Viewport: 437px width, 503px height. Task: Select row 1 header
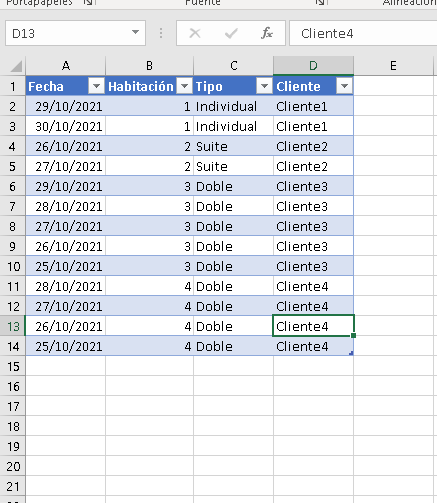(x=13, y=86)
